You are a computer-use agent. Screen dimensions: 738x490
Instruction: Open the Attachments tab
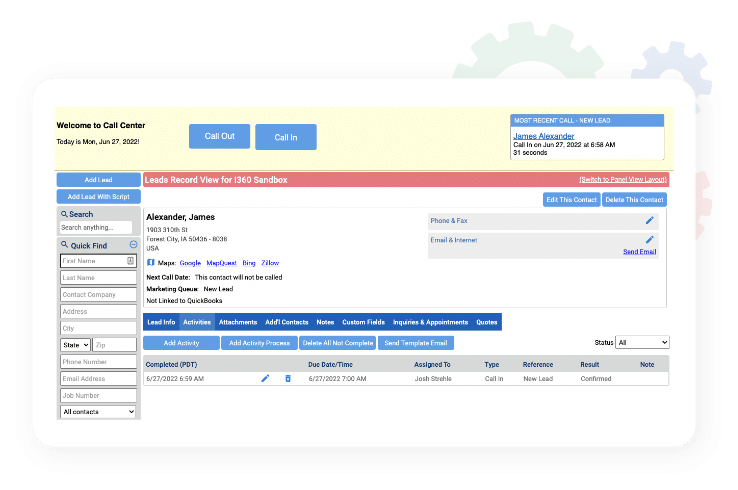click(x=238, y=322)
